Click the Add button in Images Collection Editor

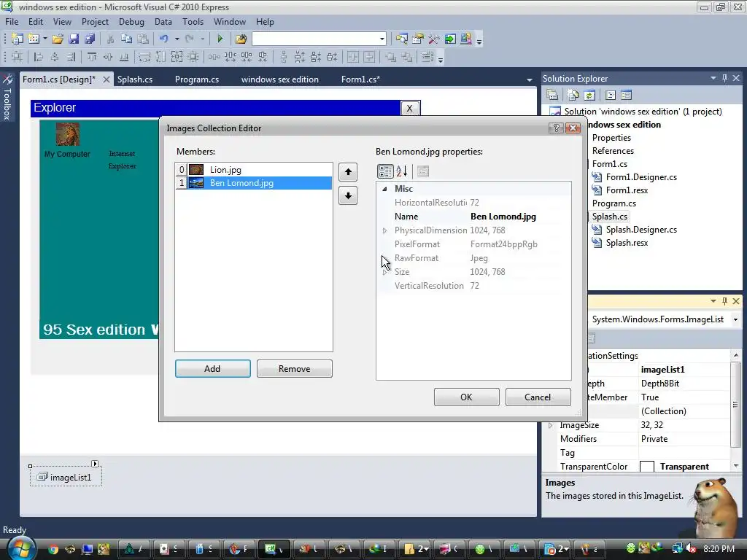(212, 369)
